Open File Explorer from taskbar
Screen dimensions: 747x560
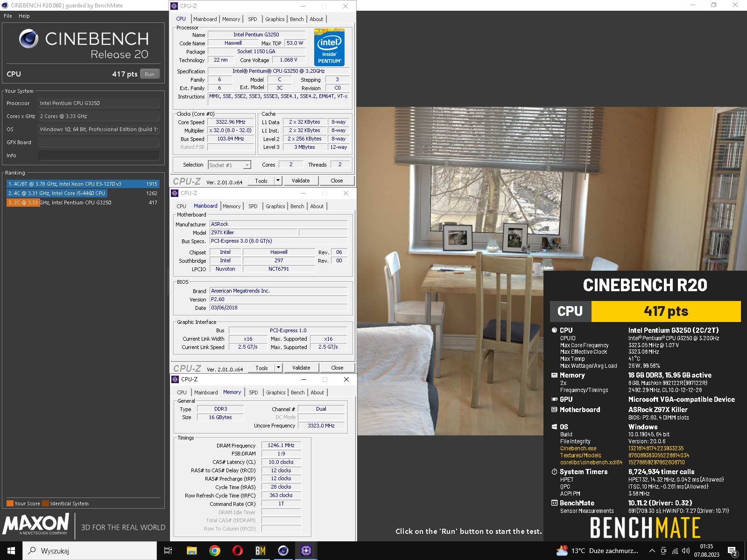(191, 551)
